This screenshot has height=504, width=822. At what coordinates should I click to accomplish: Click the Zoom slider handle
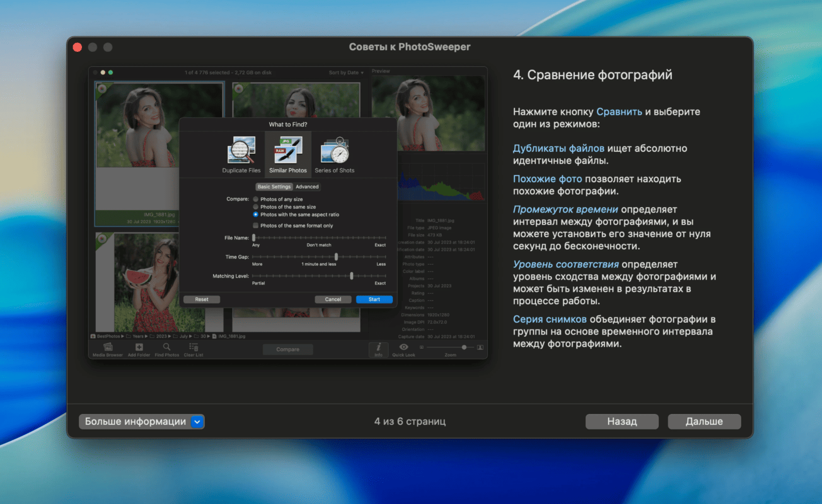click(464, 347)
